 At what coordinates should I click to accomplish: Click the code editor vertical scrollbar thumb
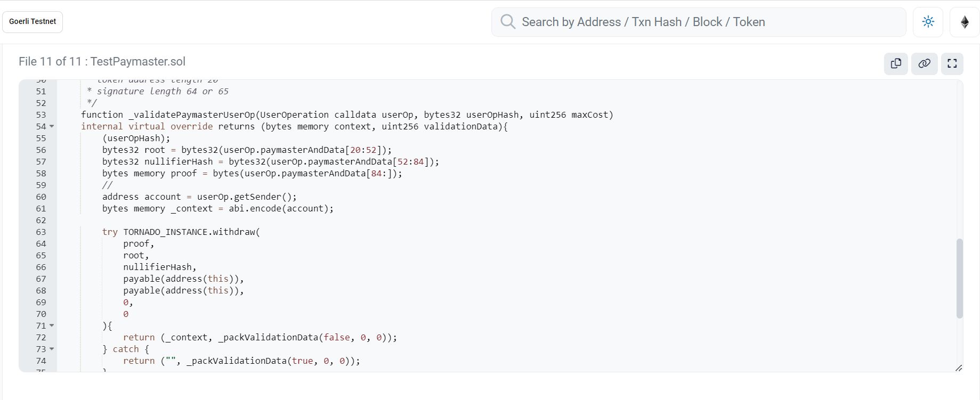click(960, 279)
